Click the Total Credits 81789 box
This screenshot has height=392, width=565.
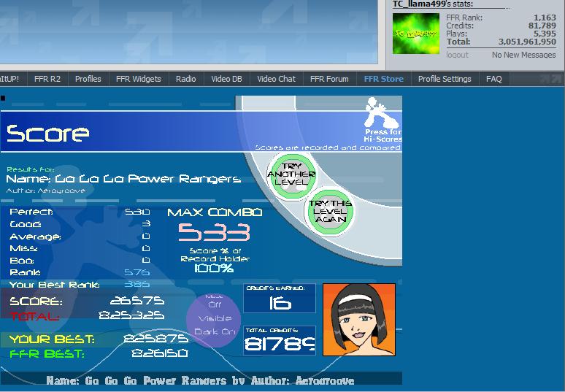pyautogui.click(x=280, y=340)
